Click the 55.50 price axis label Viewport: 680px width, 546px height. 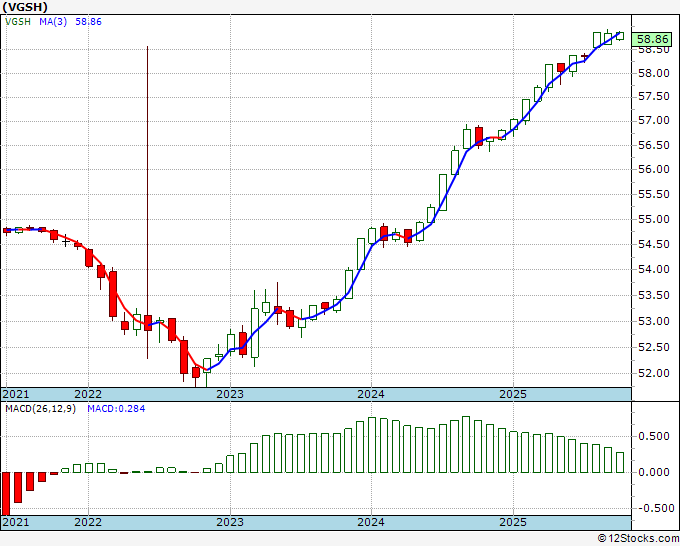[654, 194]
